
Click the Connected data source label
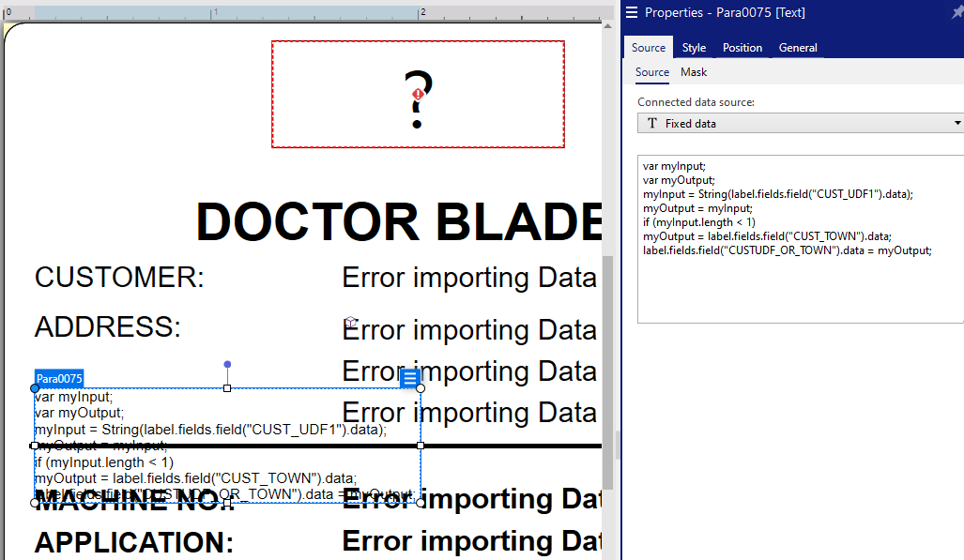[x=696, y=102]
